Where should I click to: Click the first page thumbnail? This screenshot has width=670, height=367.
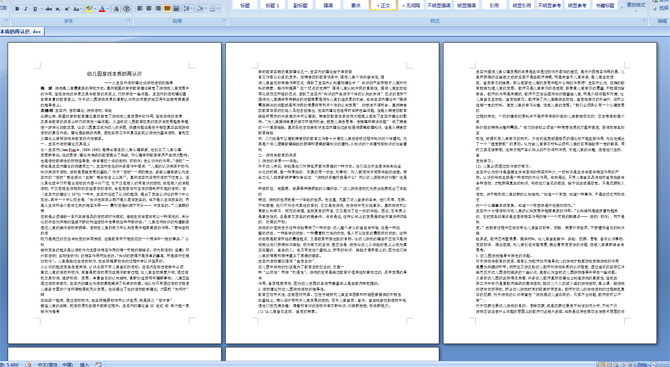tap(115, 193)
